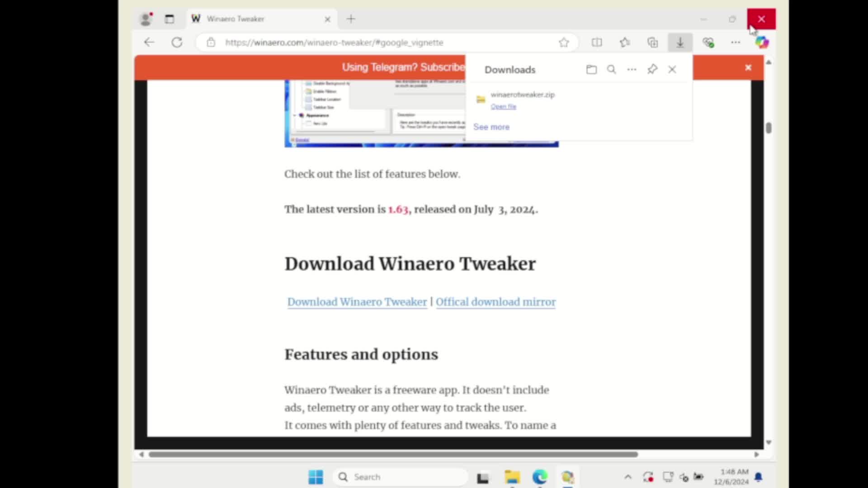Open Collections icon in browser toolbar

(x=653, y=42)
